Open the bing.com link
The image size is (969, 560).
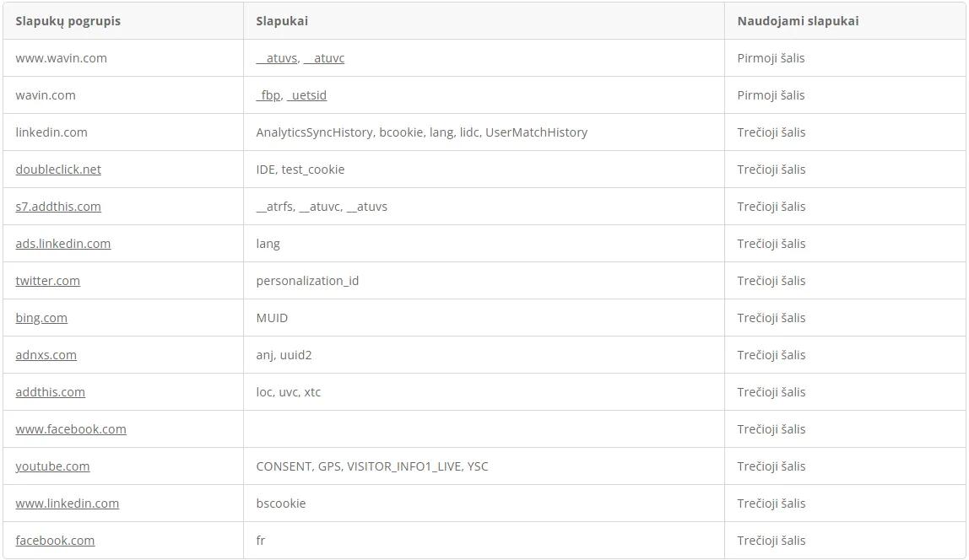point(41,317)
